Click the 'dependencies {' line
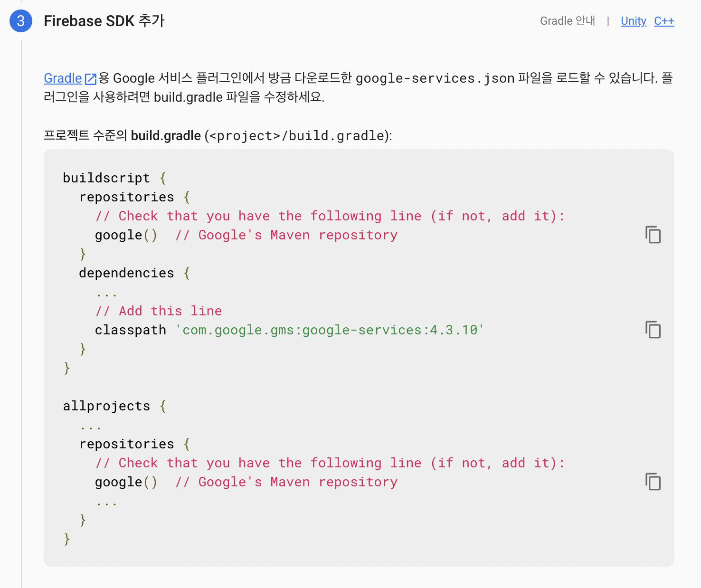 click(x=134, y=273)
